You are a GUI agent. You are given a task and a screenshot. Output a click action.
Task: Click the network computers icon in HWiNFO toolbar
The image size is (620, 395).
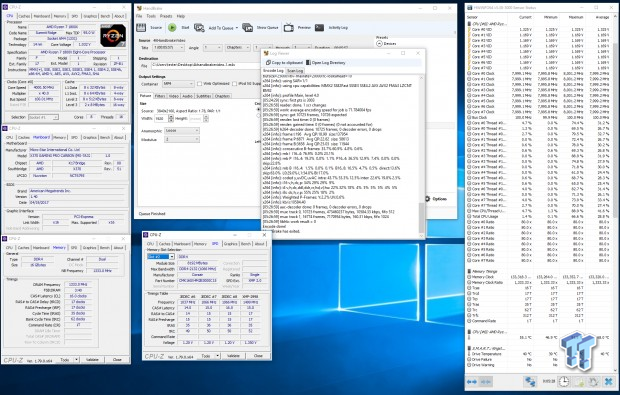[x=530, y=382]
